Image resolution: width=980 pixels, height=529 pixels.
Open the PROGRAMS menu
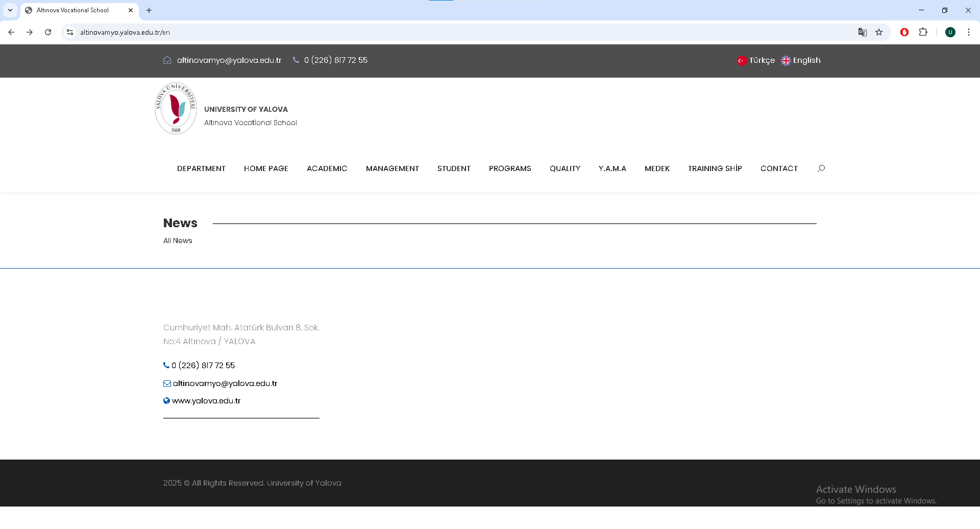tap(510, 169)
